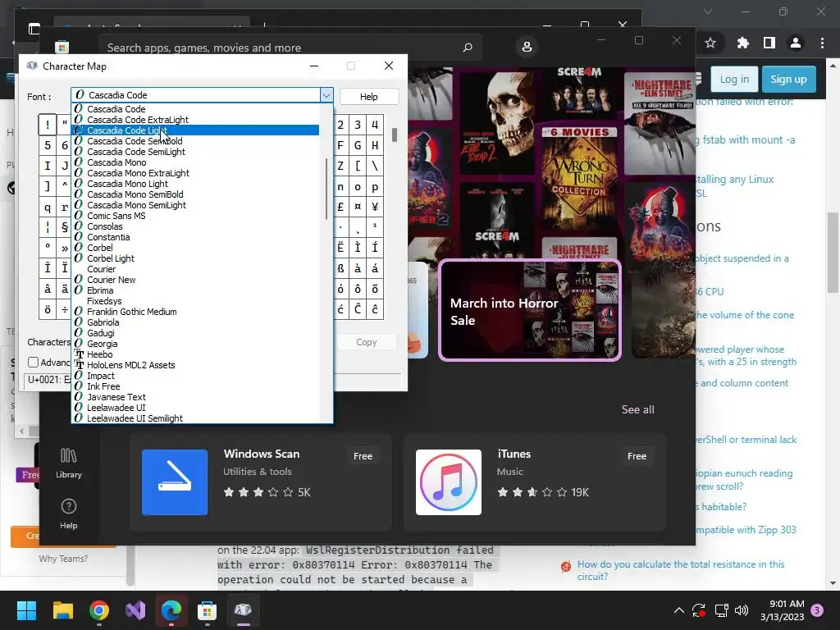Select Fixedsys font entry
The height and width of the screenshot is (630, 840).
195,301
